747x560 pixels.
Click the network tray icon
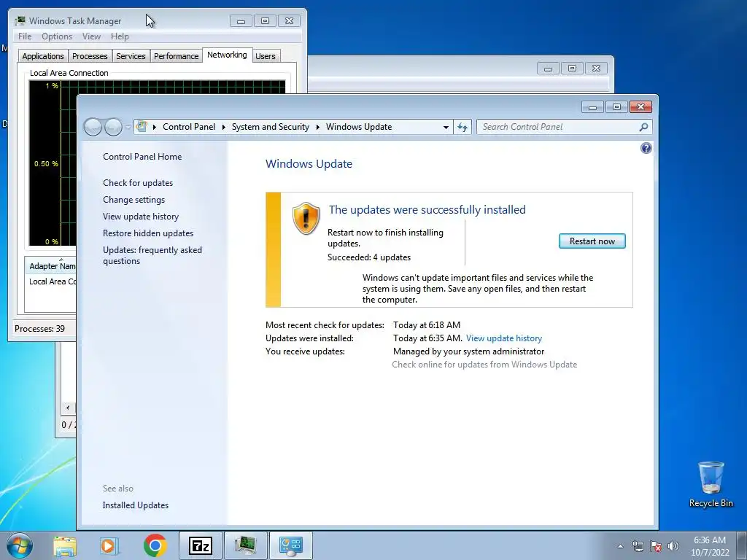638,546
